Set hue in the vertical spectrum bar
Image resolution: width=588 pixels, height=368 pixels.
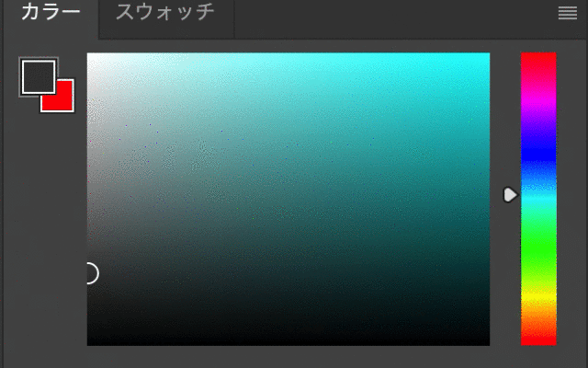point(538,199)
